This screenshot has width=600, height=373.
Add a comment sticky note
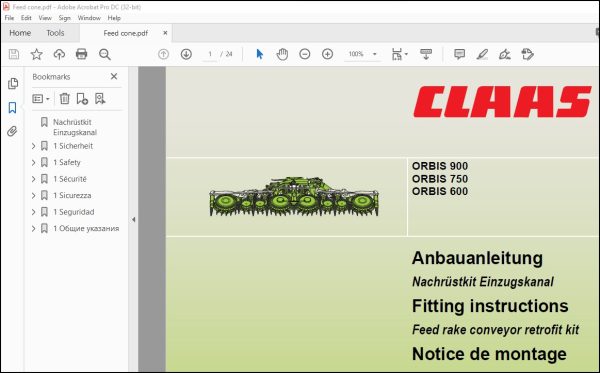click(x=459, y=54)
